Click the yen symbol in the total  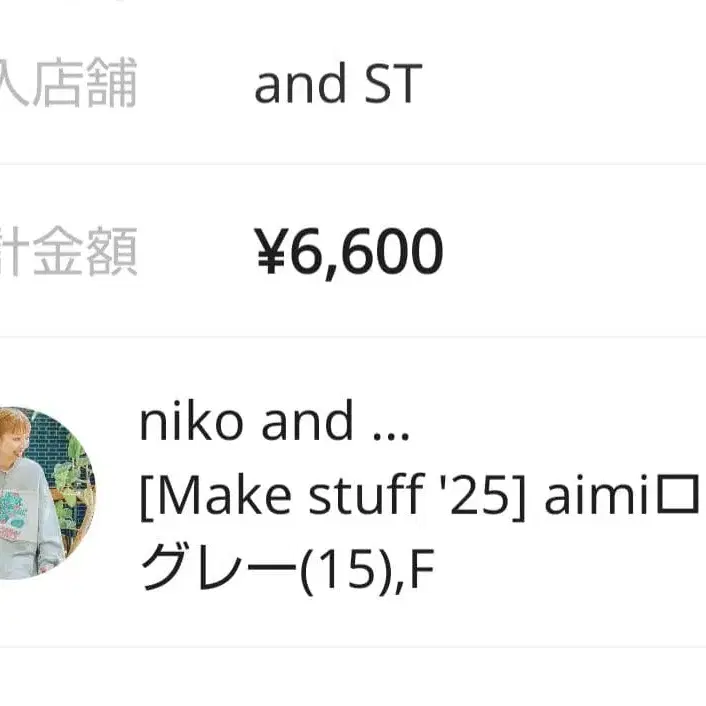(x=270, y=252)
